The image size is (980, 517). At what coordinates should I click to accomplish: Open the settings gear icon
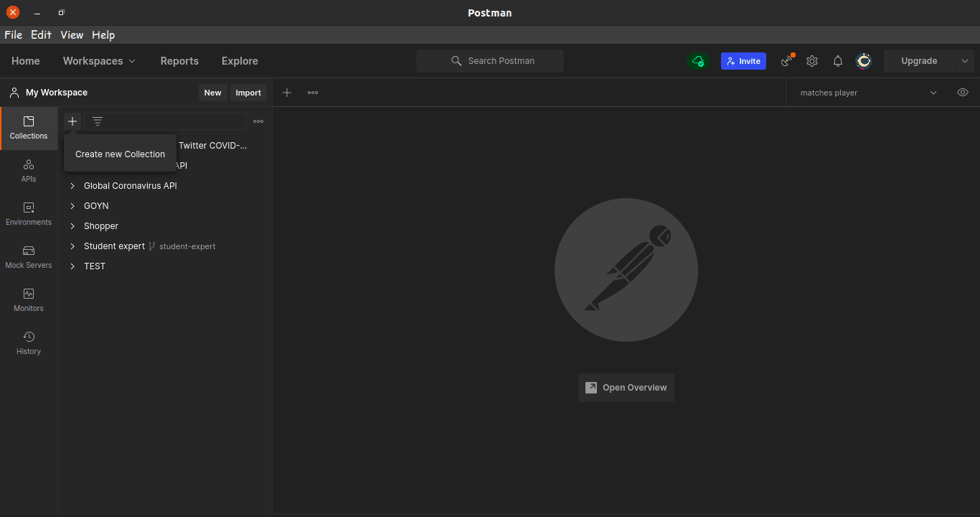pos(812,61)
